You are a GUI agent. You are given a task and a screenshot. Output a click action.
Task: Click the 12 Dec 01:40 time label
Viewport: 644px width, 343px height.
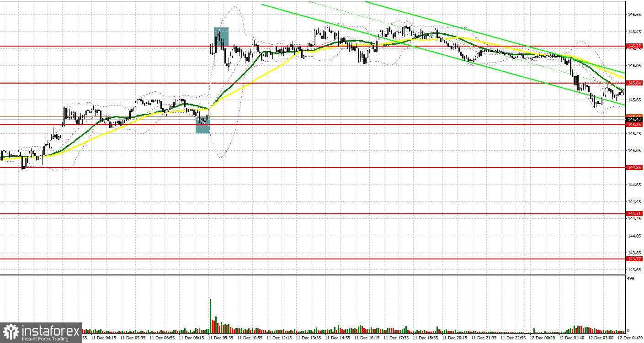pyautogui.click(x=573, y=338)
